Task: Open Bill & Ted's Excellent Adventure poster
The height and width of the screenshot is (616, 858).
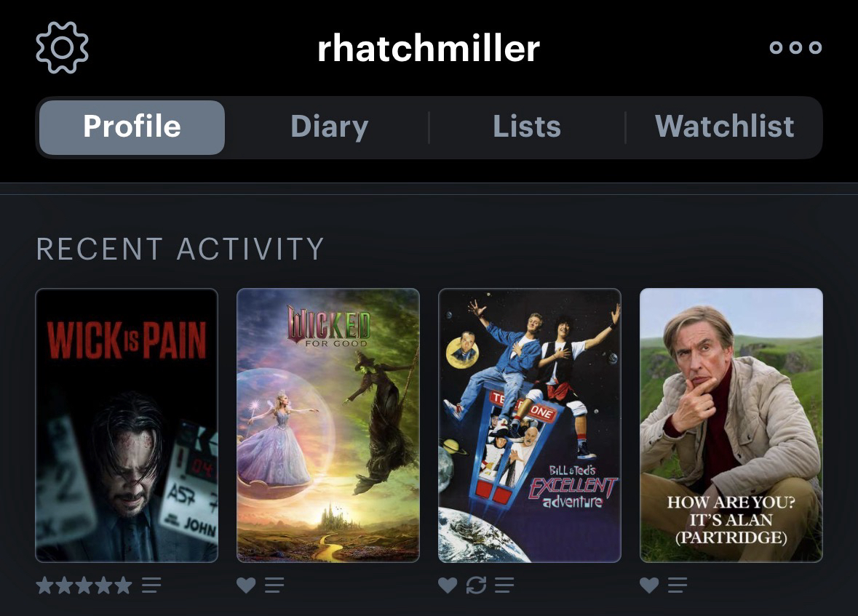Action: click(530, 425)
